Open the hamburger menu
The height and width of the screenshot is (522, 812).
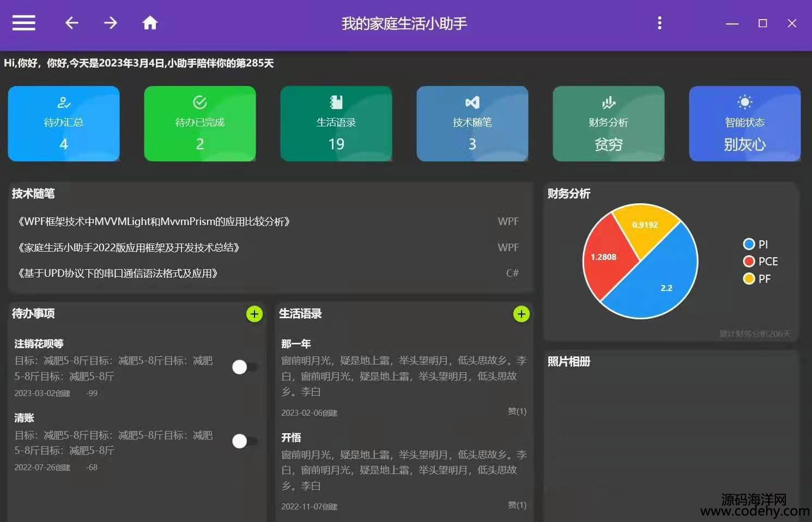click(24, 23)
